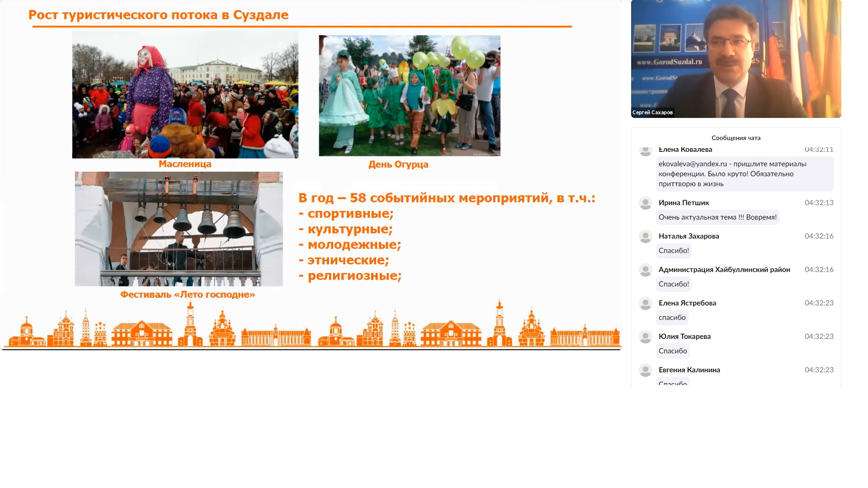
Task: Click Елена Ковалева's avatar icon
Action: point(646,151)
